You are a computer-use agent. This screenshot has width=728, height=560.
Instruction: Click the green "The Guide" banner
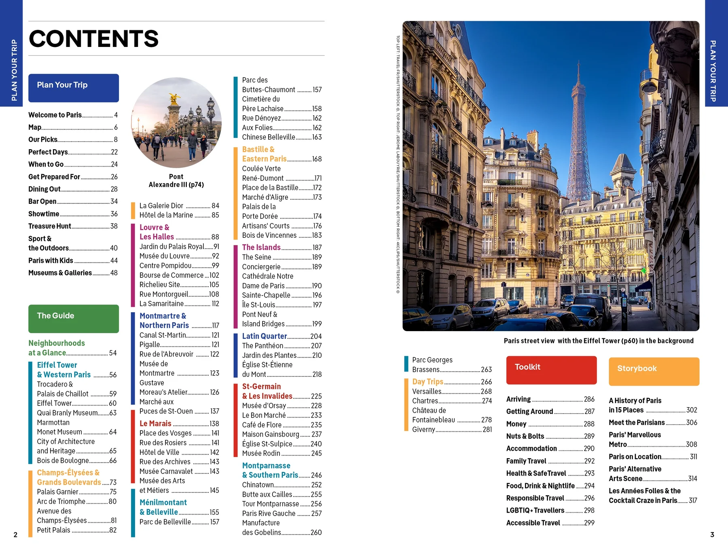[73, 319]
